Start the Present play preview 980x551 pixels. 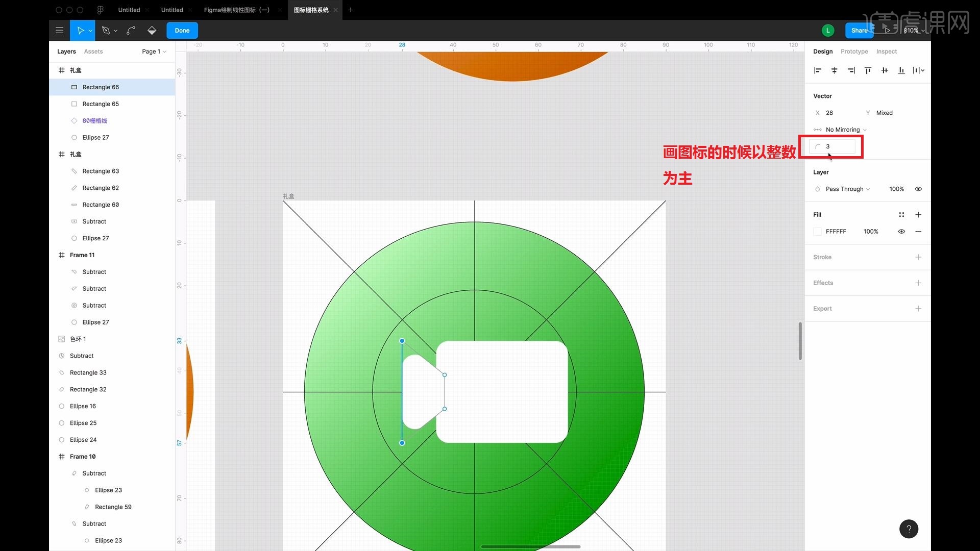pos(888,31)
